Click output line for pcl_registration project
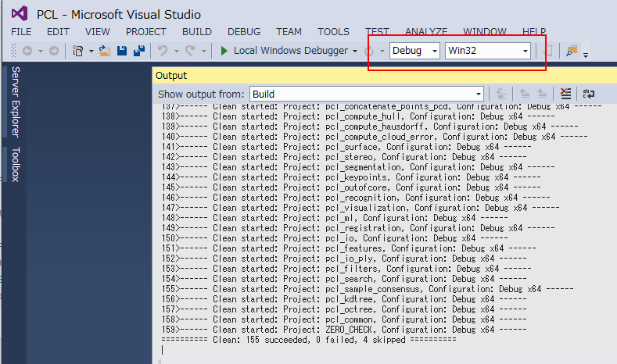Screen dimensions: 617x364 point(357,228)
